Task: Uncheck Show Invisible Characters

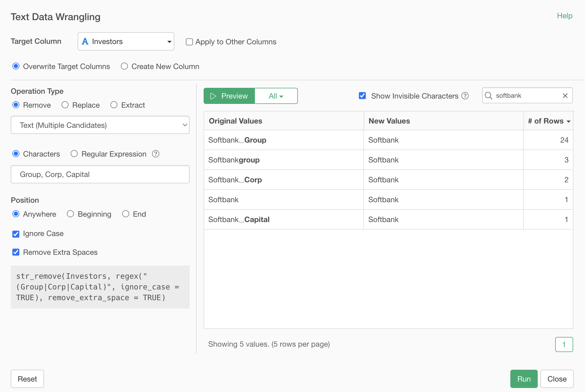Action: pyautogui.click(x=362, y=96)
